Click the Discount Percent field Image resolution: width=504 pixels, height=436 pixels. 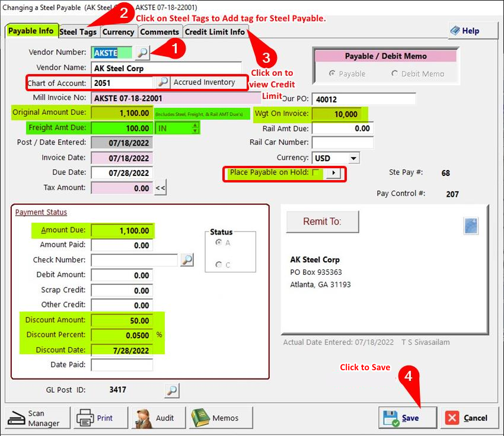[122, 335]
